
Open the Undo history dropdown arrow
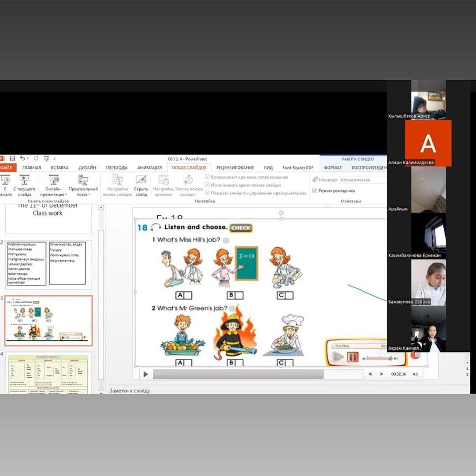(28, 158)
